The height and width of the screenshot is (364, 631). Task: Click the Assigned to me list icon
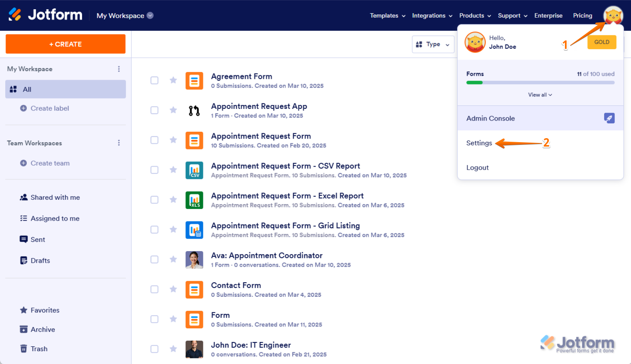24,218
